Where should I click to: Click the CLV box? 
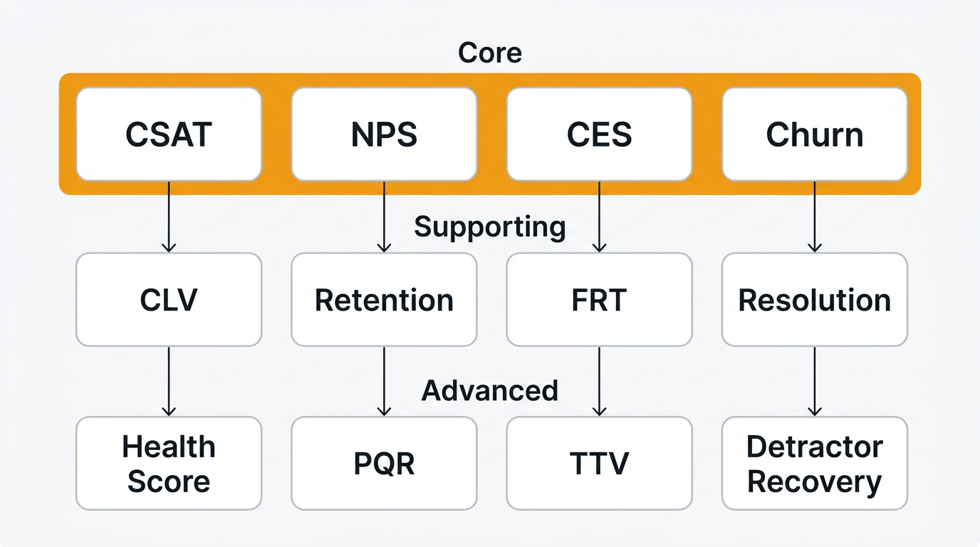click(x=169, y=300)
